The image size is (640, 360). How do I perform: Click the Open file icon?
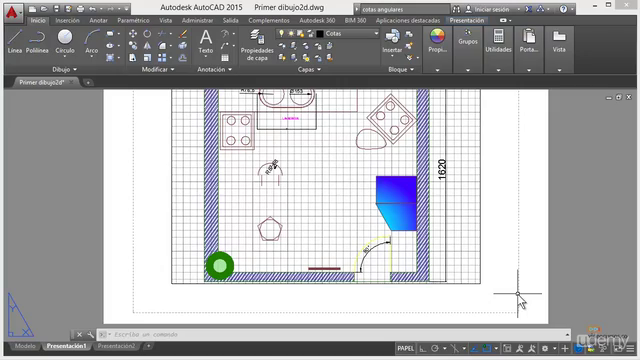[x=44, y=9]
